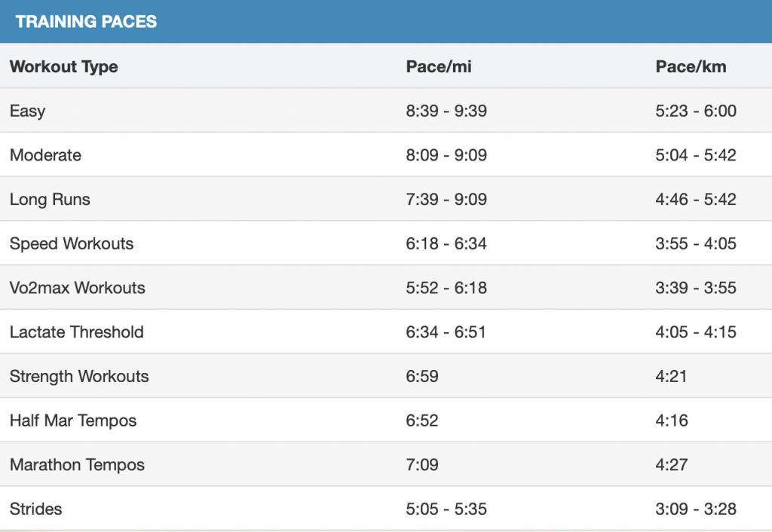Select the Easy workout row label
Image resolution: width=772 pixels, height=532 pixels.
click(28, 111)
